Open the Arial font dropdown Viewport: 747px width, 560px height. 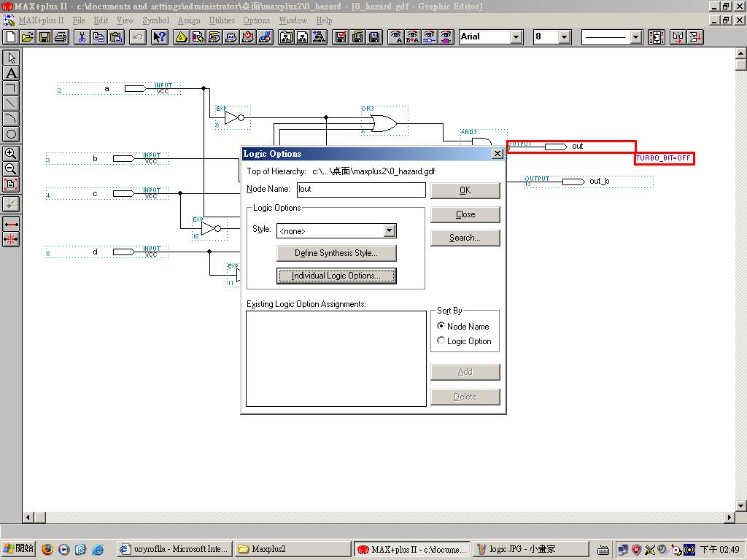coord(516,37)
